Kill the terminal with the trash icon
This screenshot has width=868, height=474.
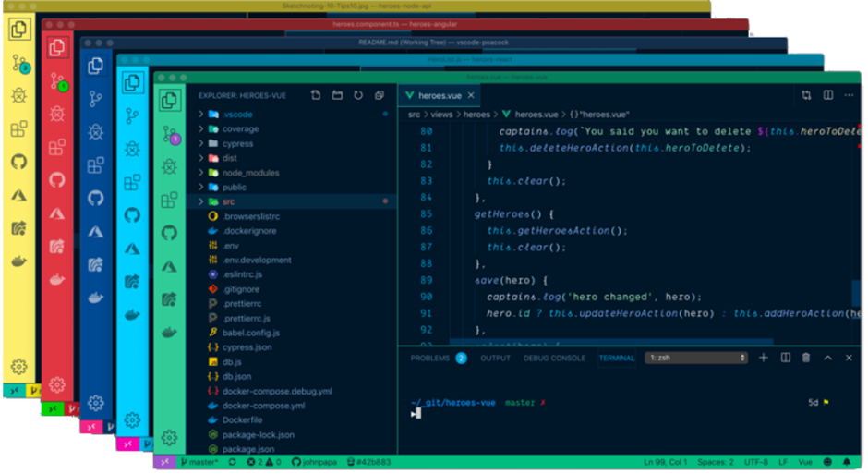(806, 358)
